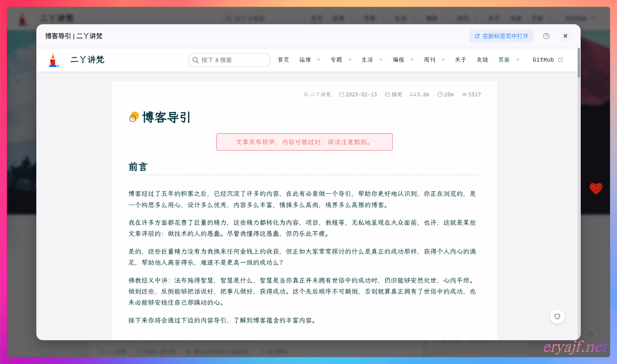Click the author person icon
Viewport: 617px width, 364px height.
306,94
